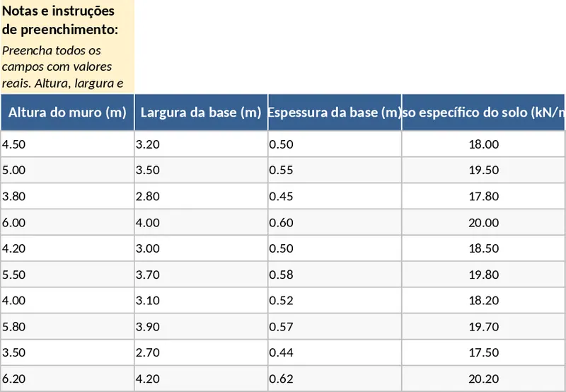Select the soil specific weight column header
The width and height of the screenshot is (566, 392).
pos(484,112)
